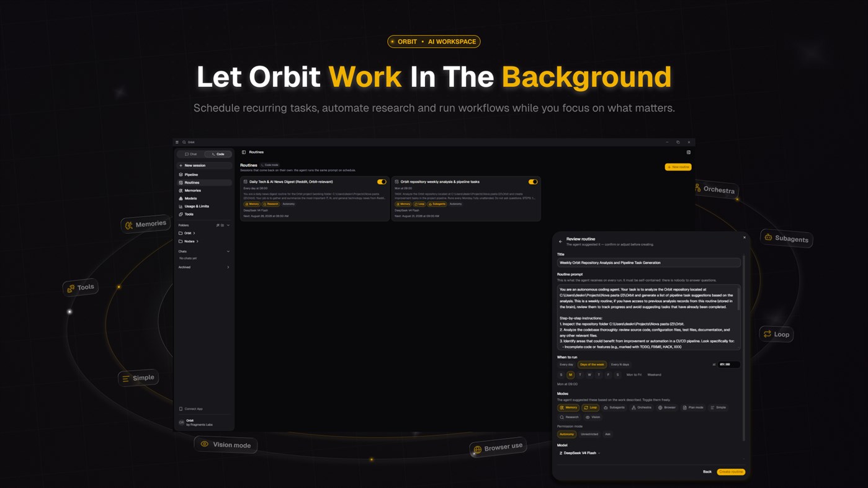Open Models in the sidebar
The height and width of the screenshot is (488, 868).
(204, 198)
